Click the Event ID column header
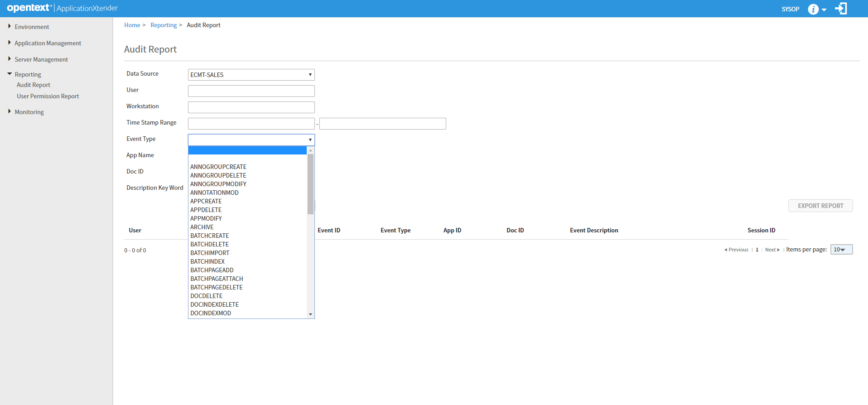The image size is (868, 405). pos(329,230)
